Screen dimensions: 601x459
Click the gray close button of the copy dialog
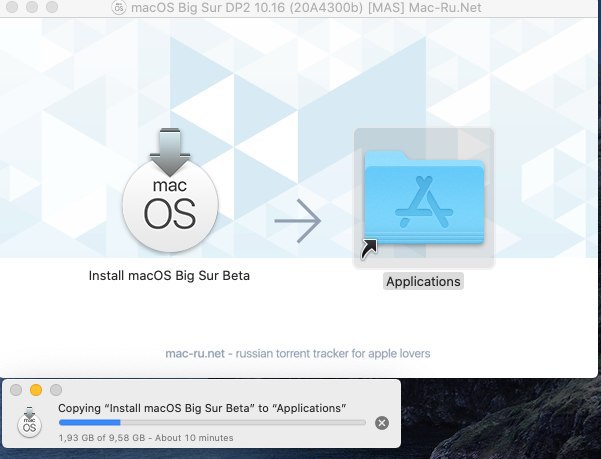(16, 390)
